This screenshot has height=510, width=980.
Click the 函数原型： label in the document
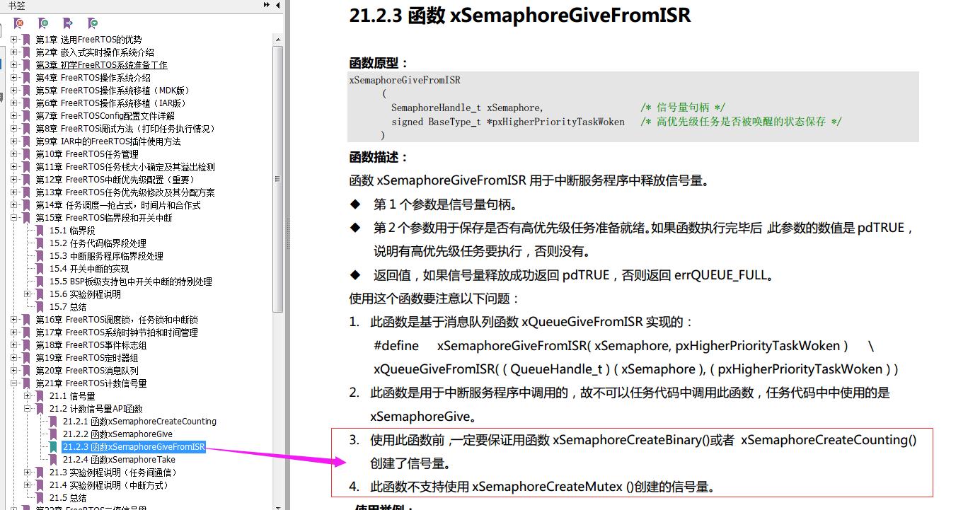click(x=379, y=62)
